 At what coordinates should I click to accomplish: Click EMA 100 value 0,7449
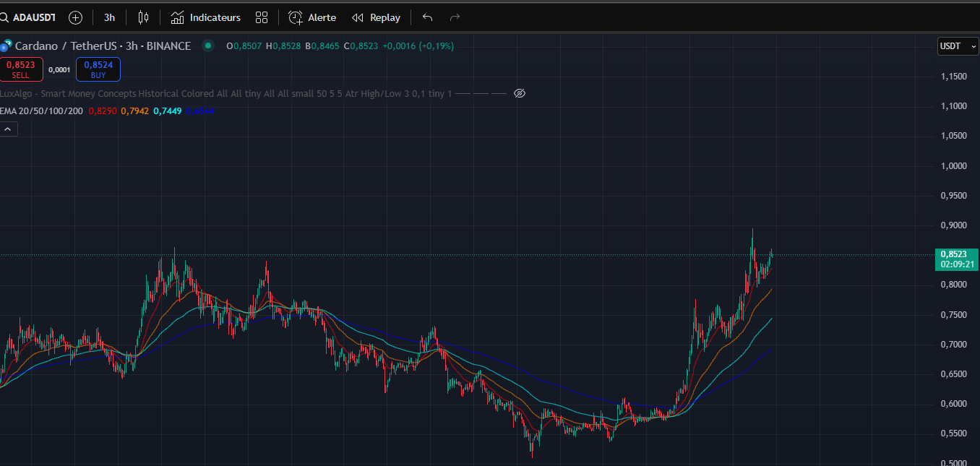click(x=168, y=111)
